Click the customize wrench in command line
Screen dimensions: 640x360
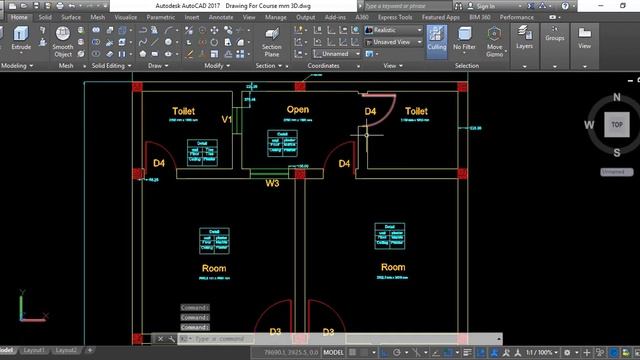point(172,339)
